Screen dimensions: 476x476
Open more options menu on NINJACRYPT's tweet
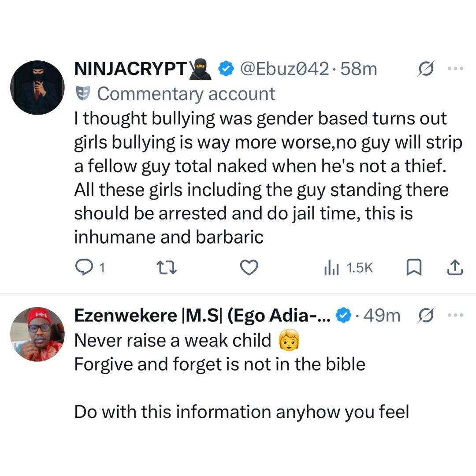pyautogui.click(x=456, y=67)
